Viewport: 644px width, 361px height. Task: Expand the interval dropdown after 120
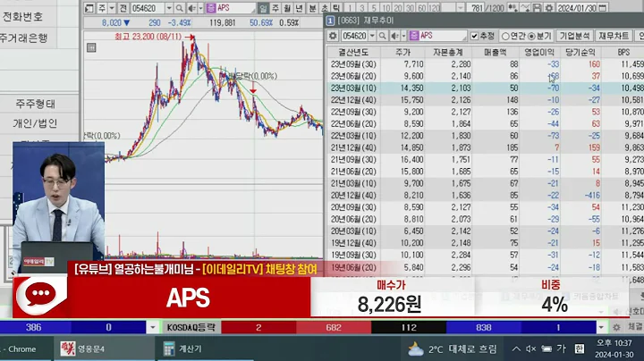tap(461, 8)
